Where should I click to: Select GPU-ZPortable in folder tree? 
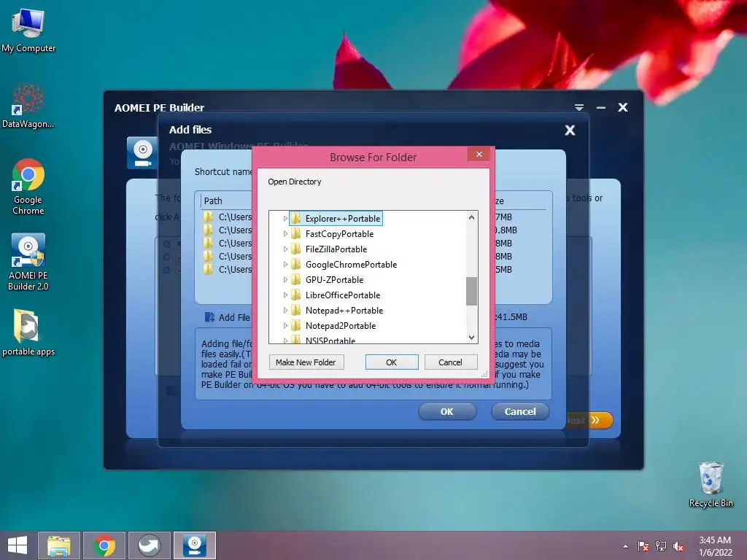tap(334, 279)
